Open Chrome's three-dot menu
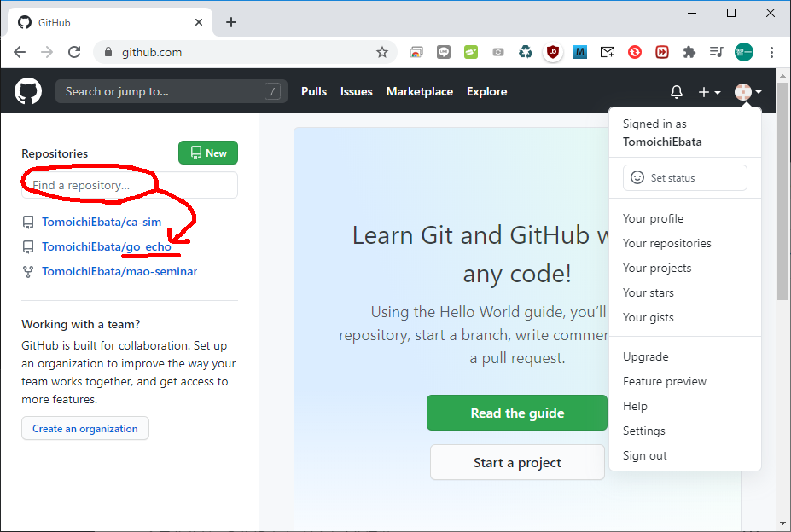 click(x=772, y=52)
